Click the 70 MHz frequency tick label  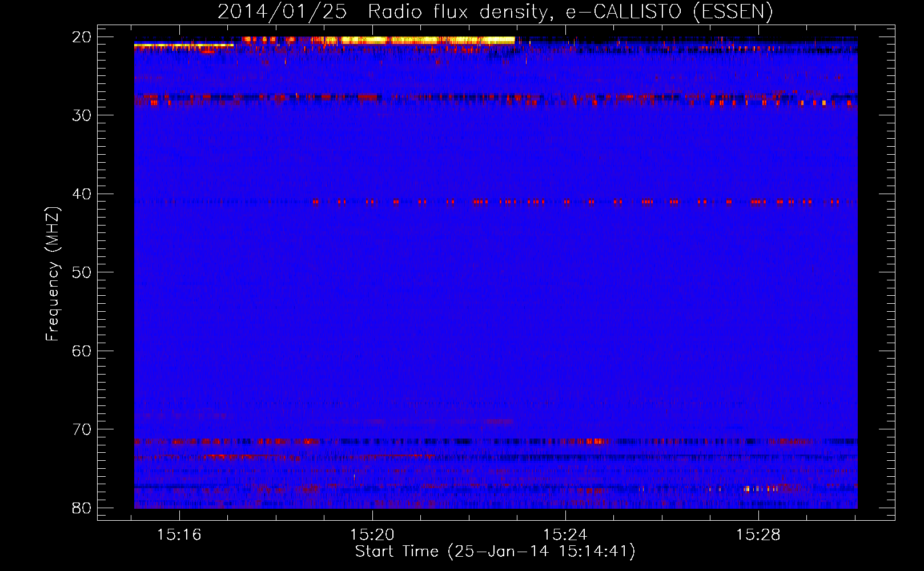[82, 429]
